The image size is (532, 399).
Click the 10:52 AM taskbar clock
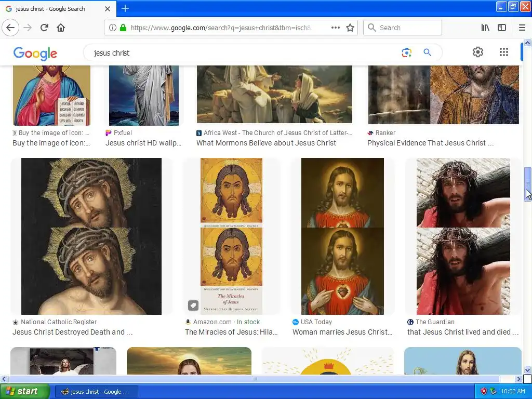(x=513, y=392)
